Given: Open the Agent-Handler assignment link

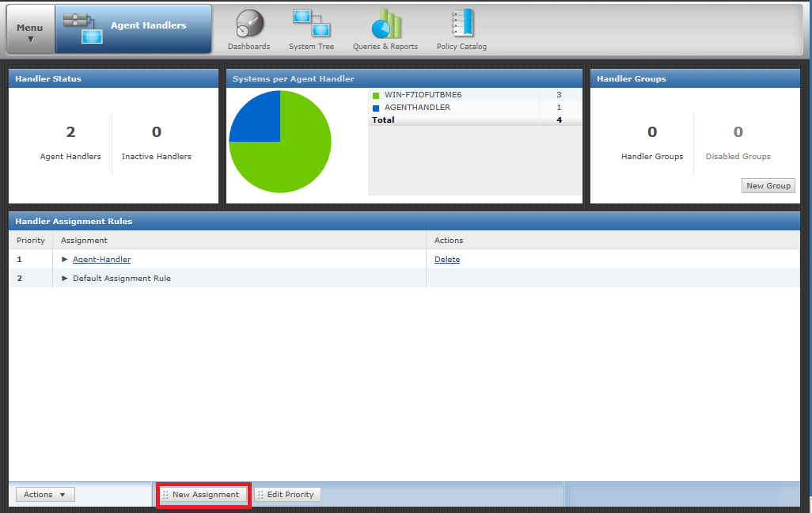Looking at the screenshot, I should click(x=101, y=259).
